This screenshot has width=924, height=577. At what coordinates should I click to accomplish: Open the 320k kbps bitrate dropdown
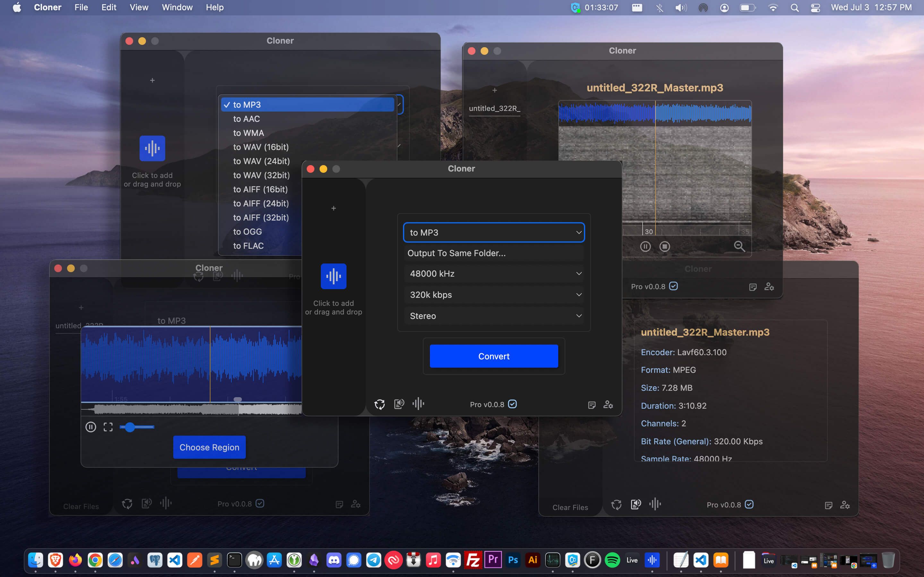point(494,295)
